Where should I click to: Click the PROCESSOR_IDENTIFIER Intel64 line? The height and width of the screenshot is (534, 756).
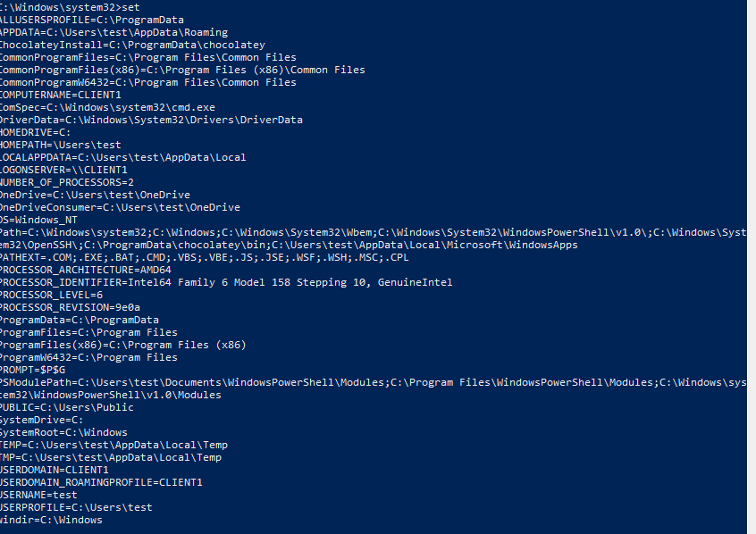tap(226, 282)
